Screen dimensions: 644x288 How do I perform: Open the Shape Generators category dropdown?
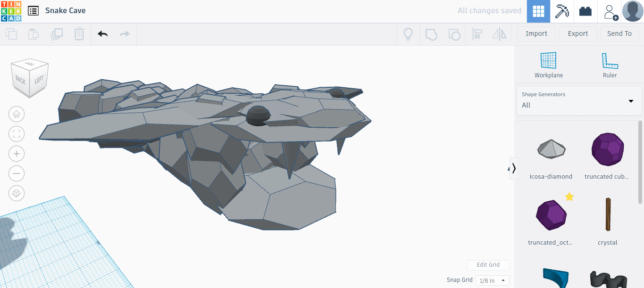pyautogui.click(x=631, y=100)
